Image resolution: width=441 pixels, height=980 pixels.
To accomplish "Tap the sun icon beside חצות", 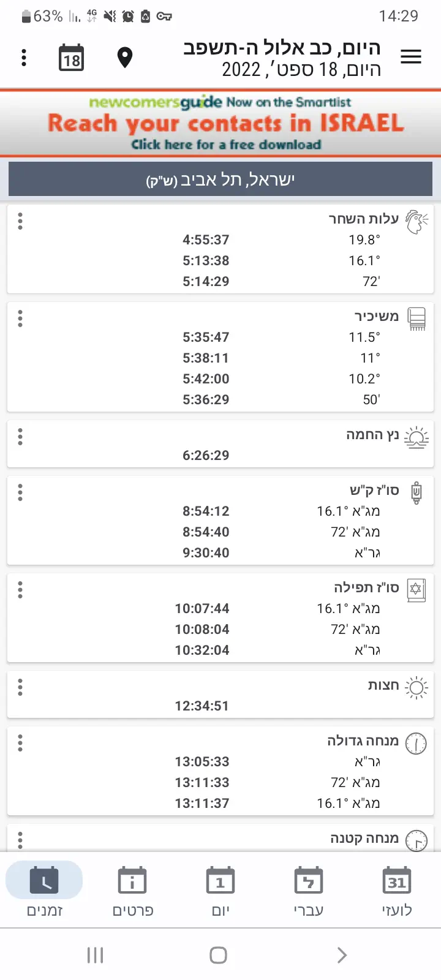I will point(417,687).
